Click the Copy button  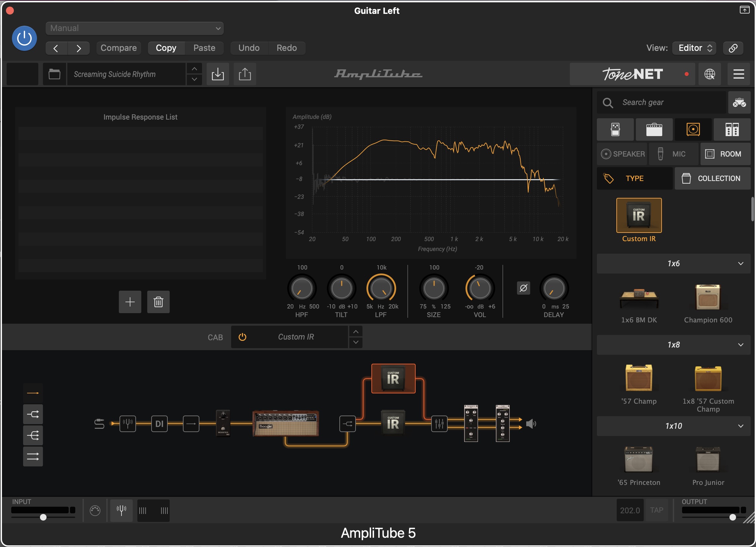166,48
